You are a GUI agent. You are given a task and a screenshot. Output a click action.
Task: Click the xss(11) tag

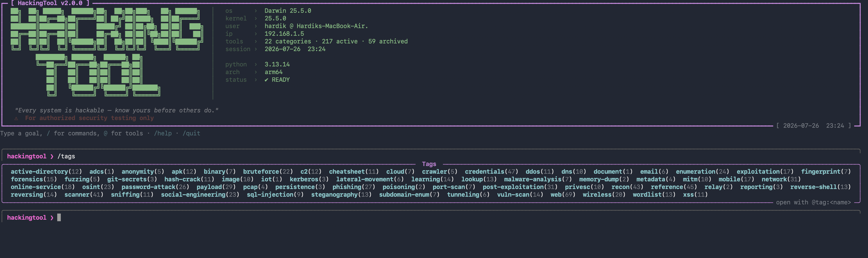695,195
